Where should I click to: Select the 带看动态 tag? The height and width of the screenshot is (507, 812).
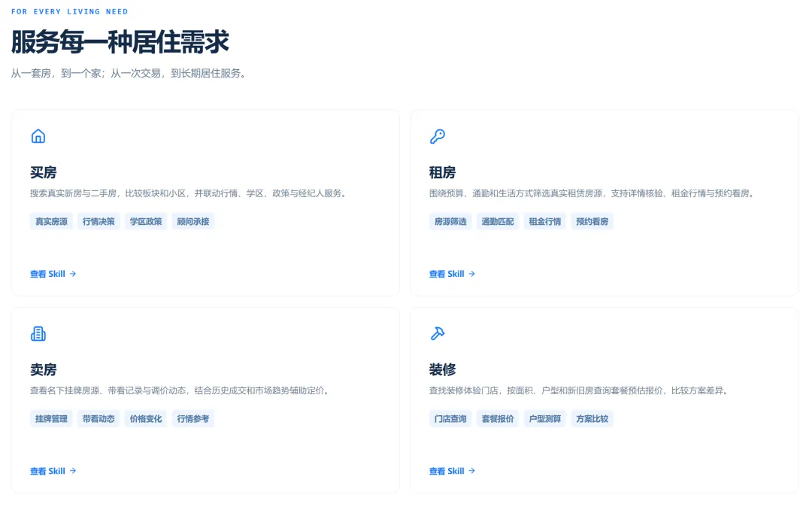99,419
